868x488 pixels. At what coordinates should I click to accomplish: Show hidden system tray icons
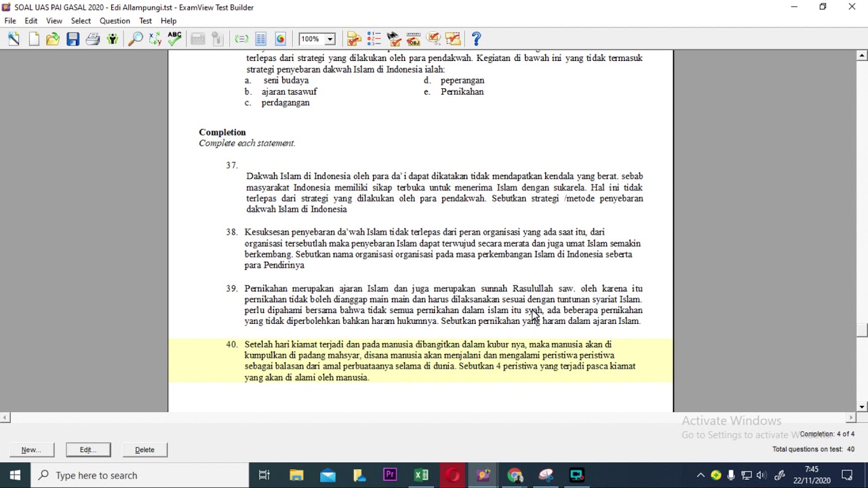click(701, 475)
